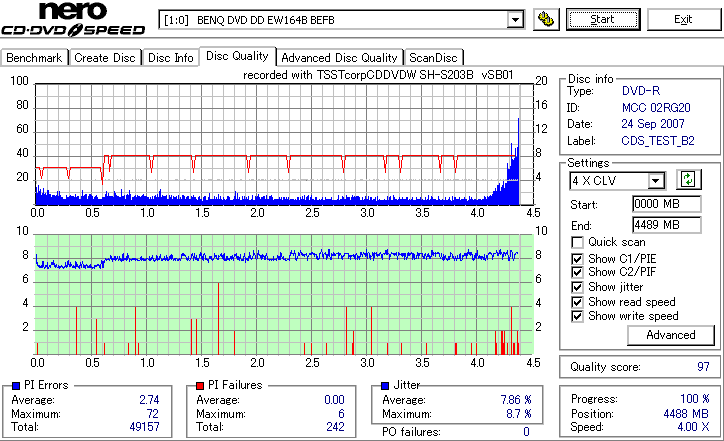This screenshot has height=441, width=724.
Task: Click PI Errors total 49157
Action: (x=145, y=427)
